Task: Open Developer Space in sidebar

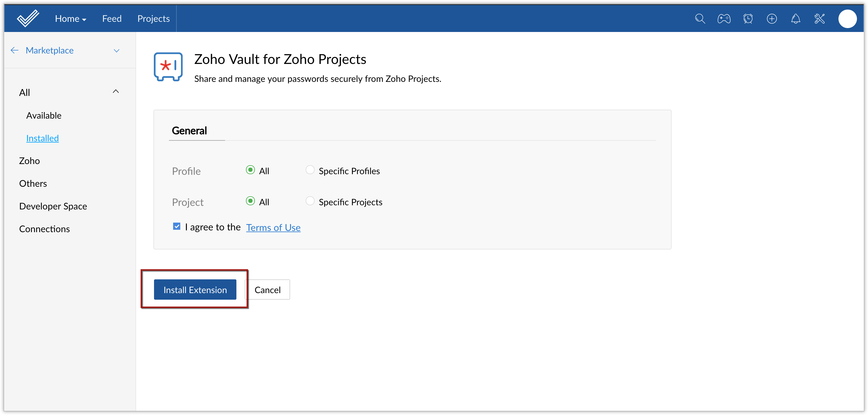Action: click(53, 206)
